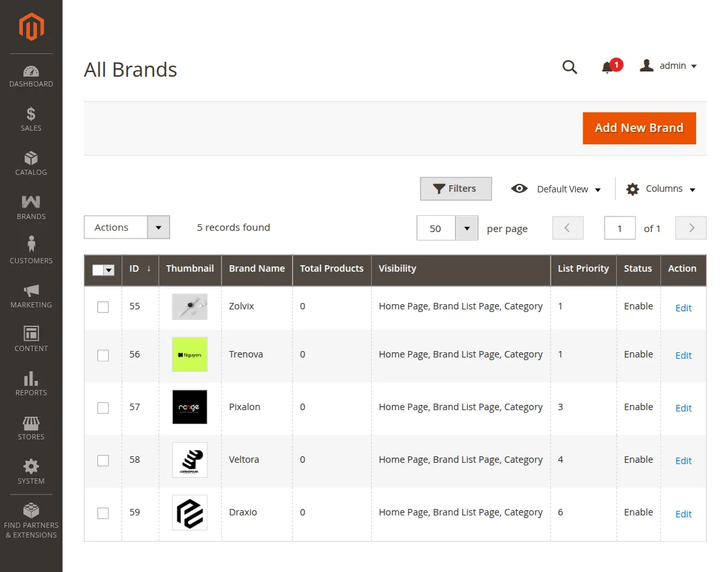
Task: Click the Visibility column header
Action: point(461,269)
